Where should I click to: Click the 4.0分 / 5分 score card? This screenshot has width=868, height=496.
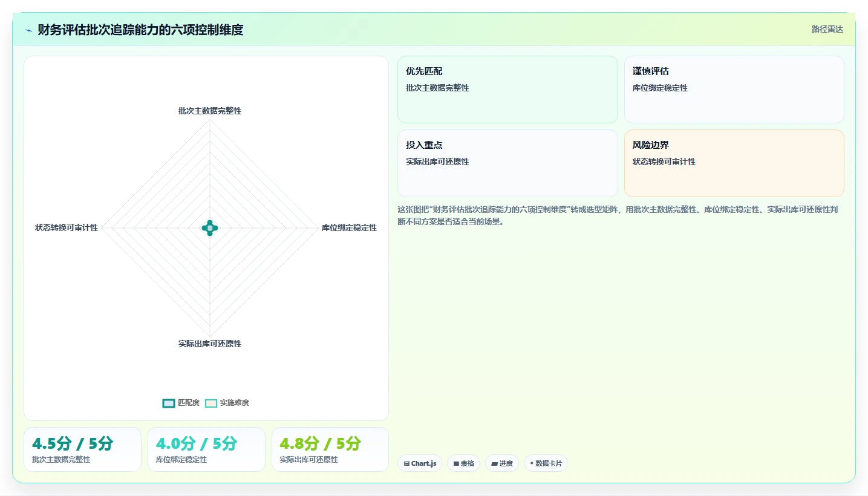[x=206, y=449]
